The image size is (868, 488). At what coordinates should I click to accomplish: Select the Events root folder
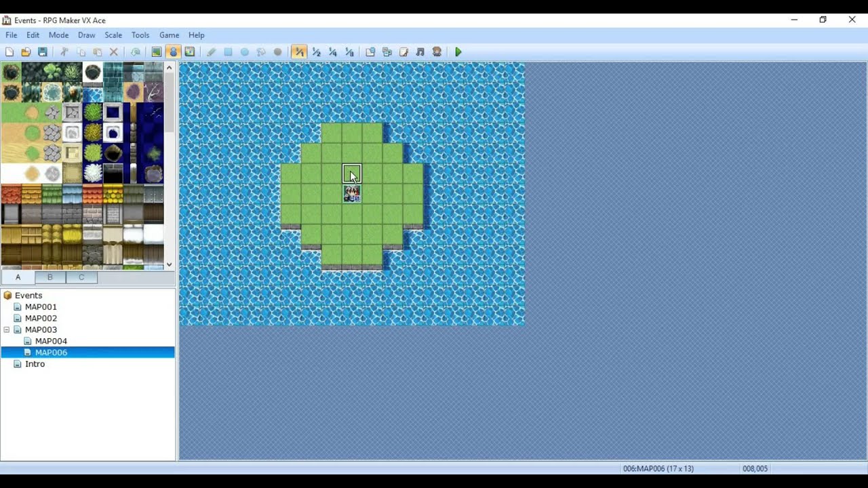(x=28, y=296)
